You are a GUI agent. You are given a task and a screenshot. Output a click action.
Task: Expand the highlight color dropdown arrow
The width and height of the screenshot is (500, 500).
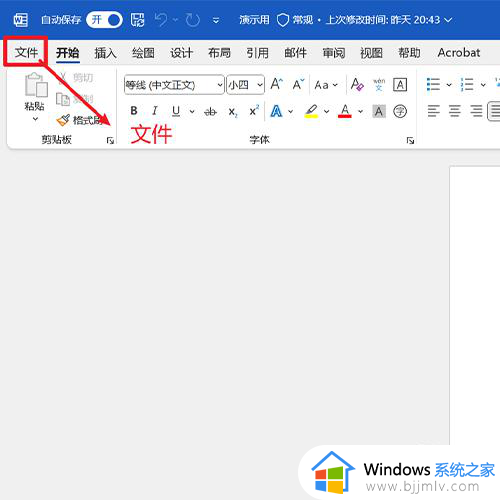(x=326, y=111)
